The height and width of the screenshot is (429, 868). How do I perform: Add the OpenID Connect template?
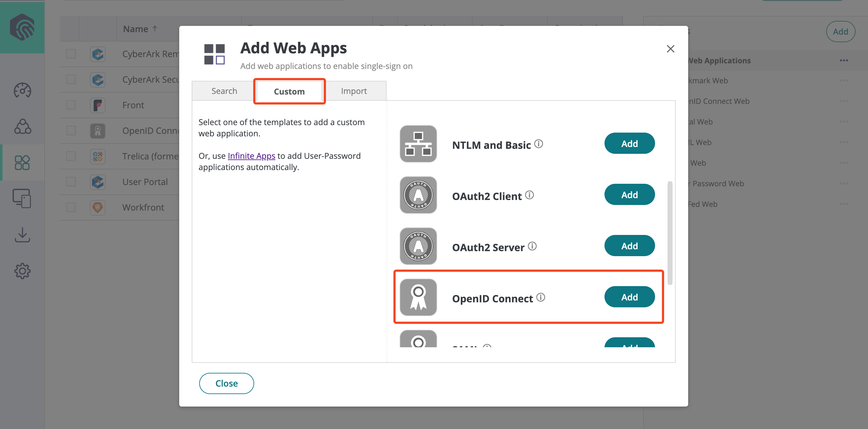click(629, 297)
